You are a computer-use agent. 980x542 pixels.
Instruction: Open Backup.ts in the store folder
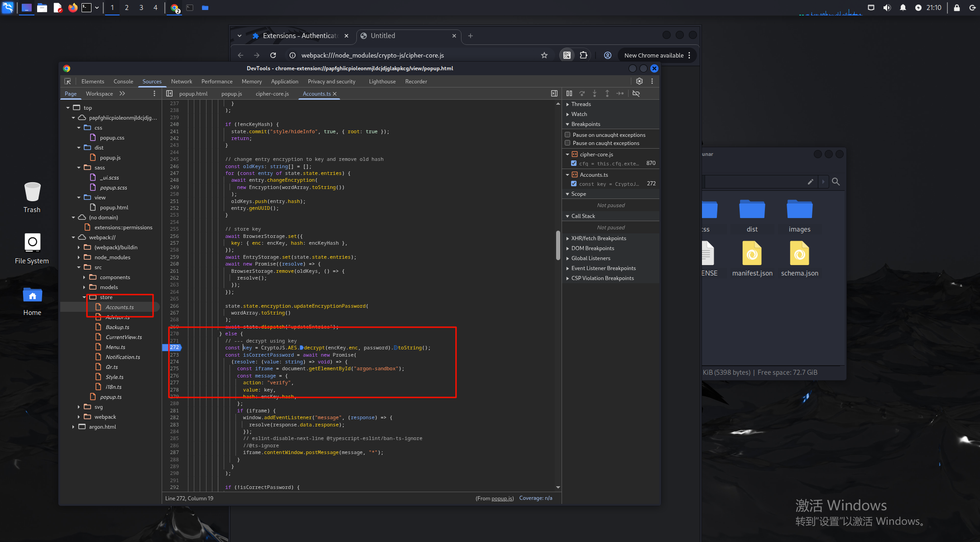click(117, 327)
